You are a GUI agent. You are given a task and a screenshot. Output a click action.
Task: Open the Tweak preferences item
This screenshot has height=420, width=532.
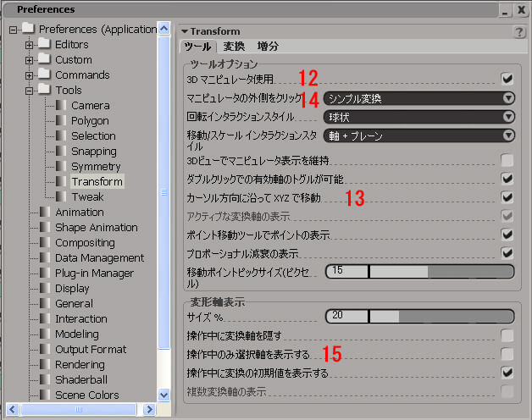click(87, 196)
